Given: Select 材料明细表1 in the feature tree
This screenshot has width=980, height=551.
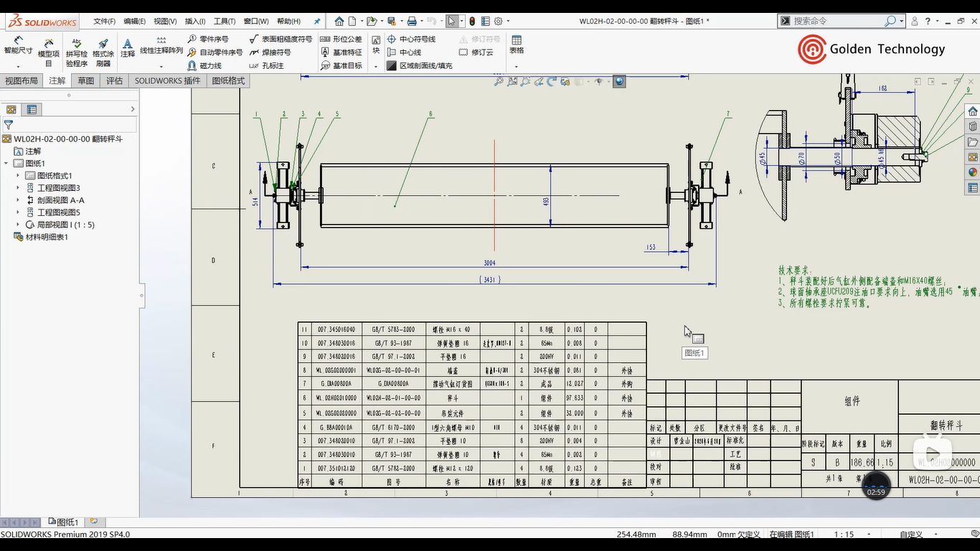Looking at the screenshot, I should point(47,237).
